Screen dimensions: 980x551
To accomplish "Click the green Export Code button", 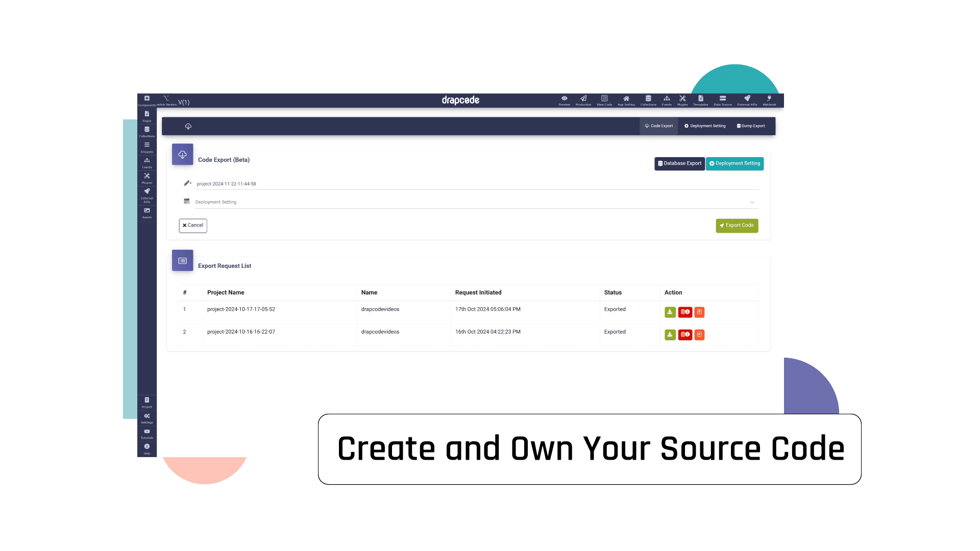I will 737,226.
